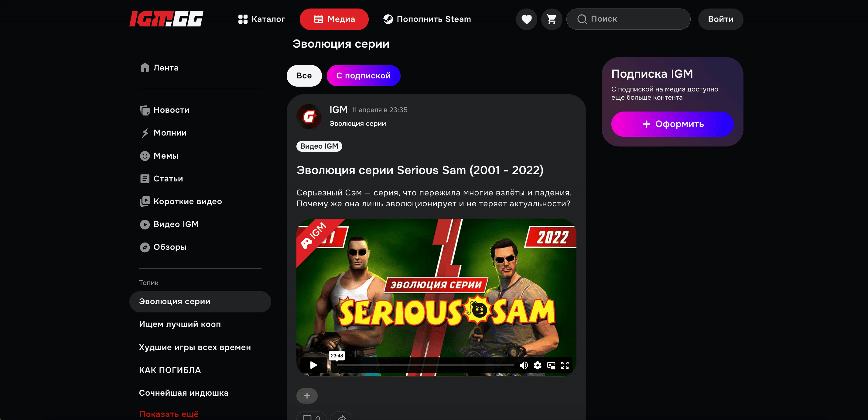Click the add reaction plus button
868x420 pixels.
pyautogui.click(x=307, y=396)
